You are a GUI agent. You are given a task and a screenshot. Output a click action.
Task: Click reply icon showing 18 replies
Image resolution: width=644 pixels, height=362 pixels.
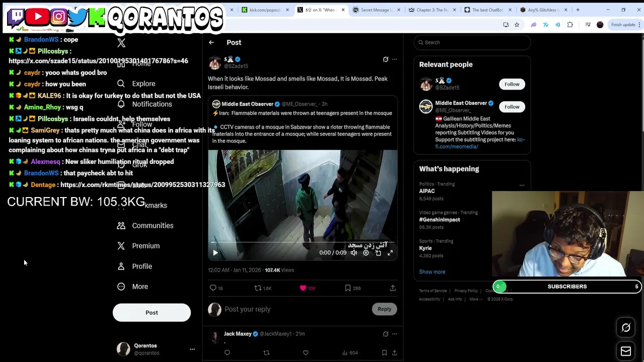pyautogui.click(x=216, y=288)
